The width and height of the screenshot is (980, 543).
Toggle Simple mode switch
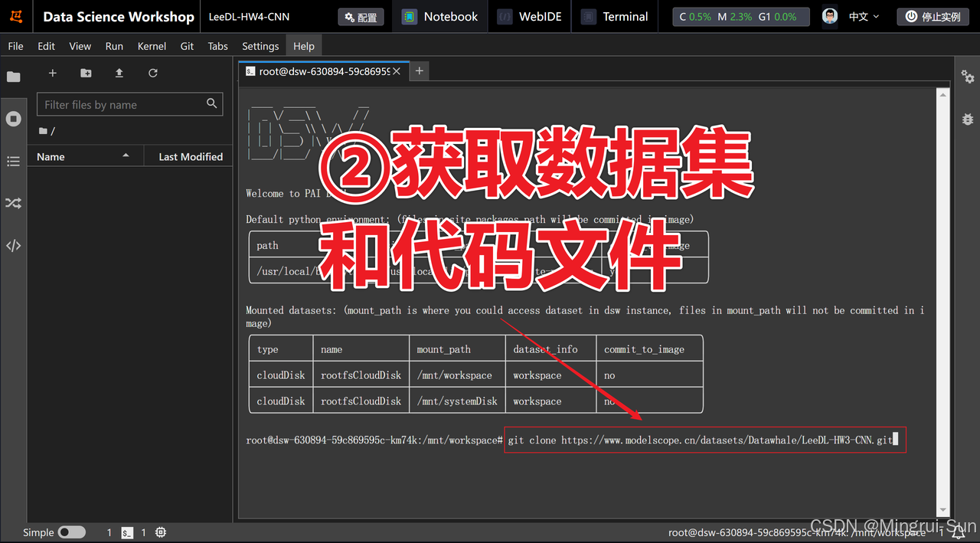[71, 532]
